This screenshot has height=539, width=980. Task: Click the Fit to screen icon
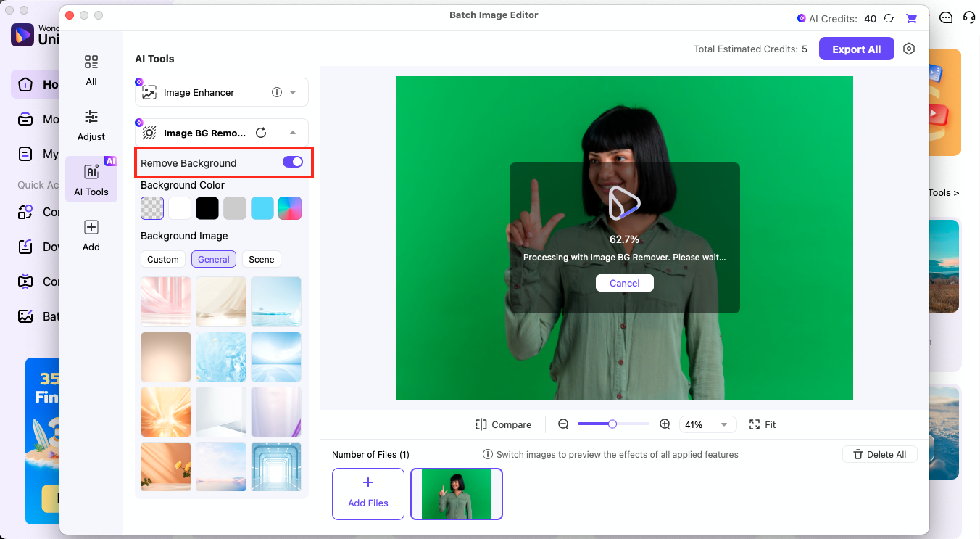[x=755, y=424]
